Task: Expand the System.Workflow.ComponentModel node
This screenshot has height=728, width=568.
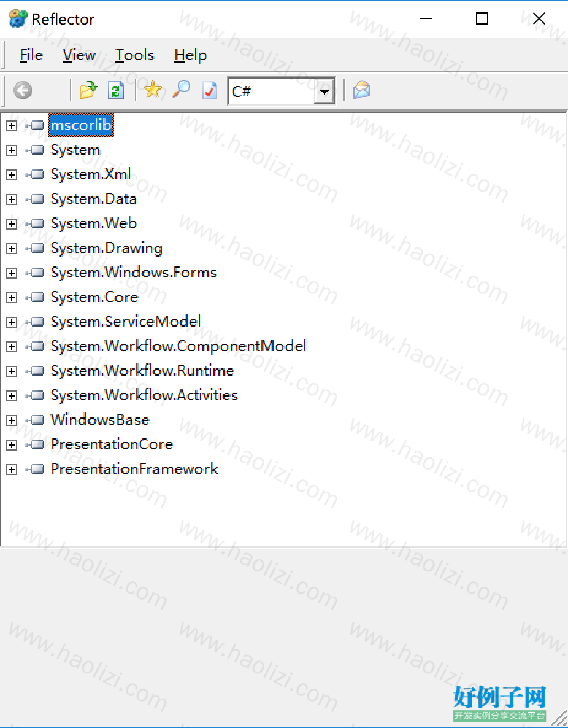Action: pos(12,346)
